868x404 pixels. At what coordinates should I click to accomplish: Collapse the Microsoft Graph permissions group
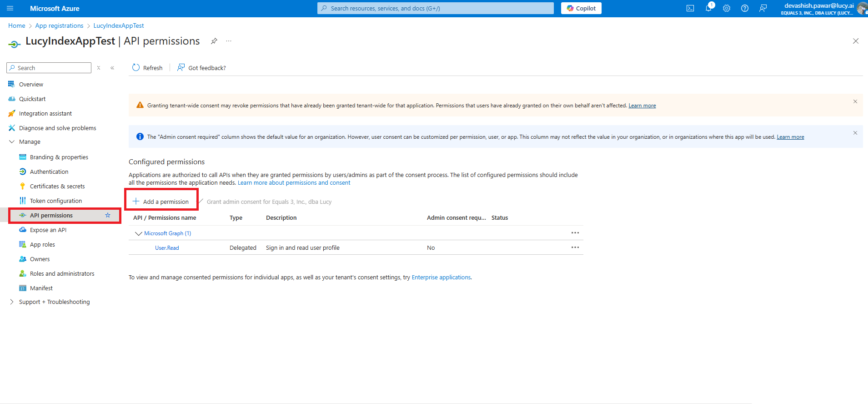point(139,233)
